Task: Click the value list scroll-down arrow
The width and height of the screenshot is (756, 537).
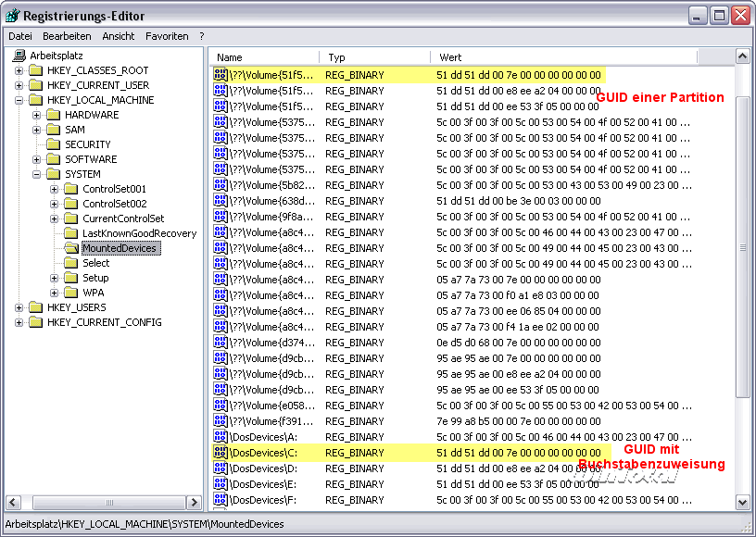Action: pos(743,503)
